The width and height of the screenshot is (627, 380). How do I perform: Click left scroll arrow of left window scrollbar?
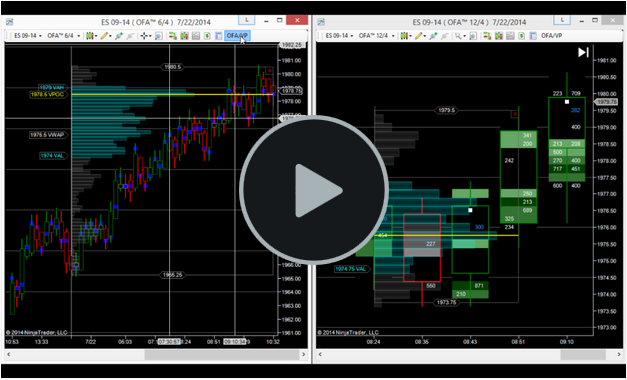click(9, 354)
